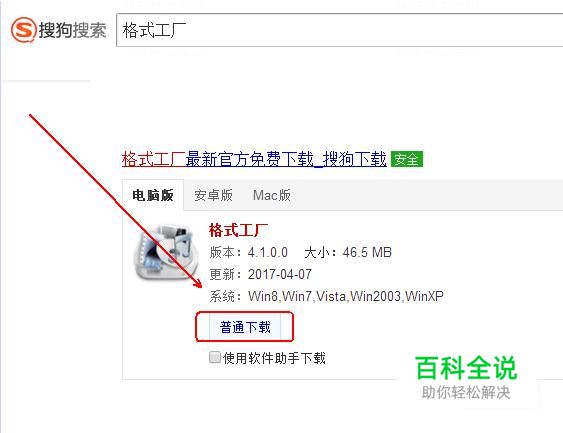Image resolution: width=563 pixels, height=433 pixels.
Task: Switch to the 安卓版 tab
Action: [x=213, y=195]
